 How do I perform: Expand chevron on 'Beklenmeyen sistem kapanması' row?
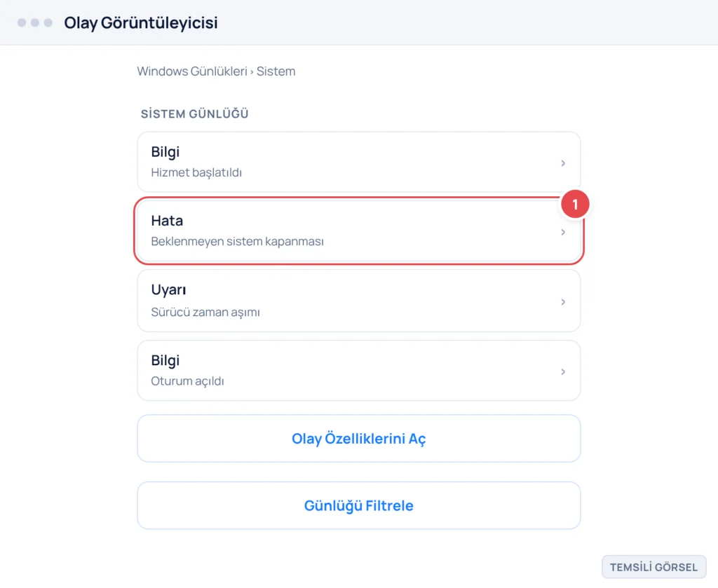pos(563,233)
